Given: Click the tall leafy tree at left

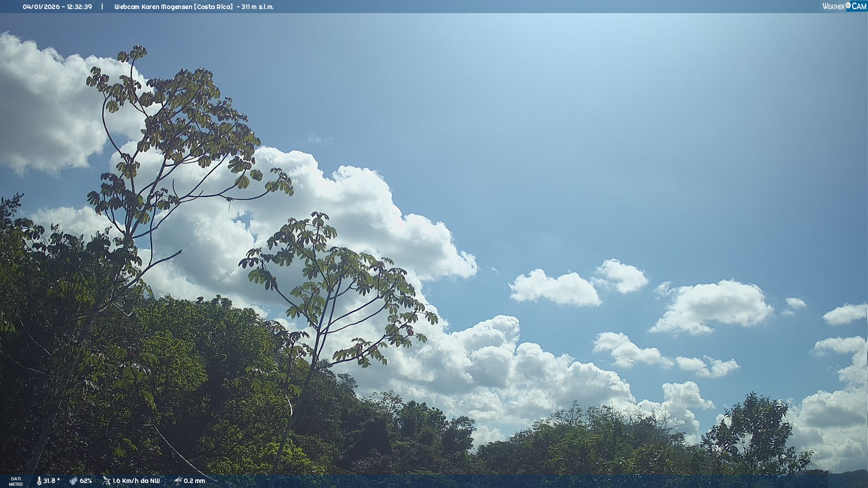Looking at the screenshot, I should tap(176, 136).
